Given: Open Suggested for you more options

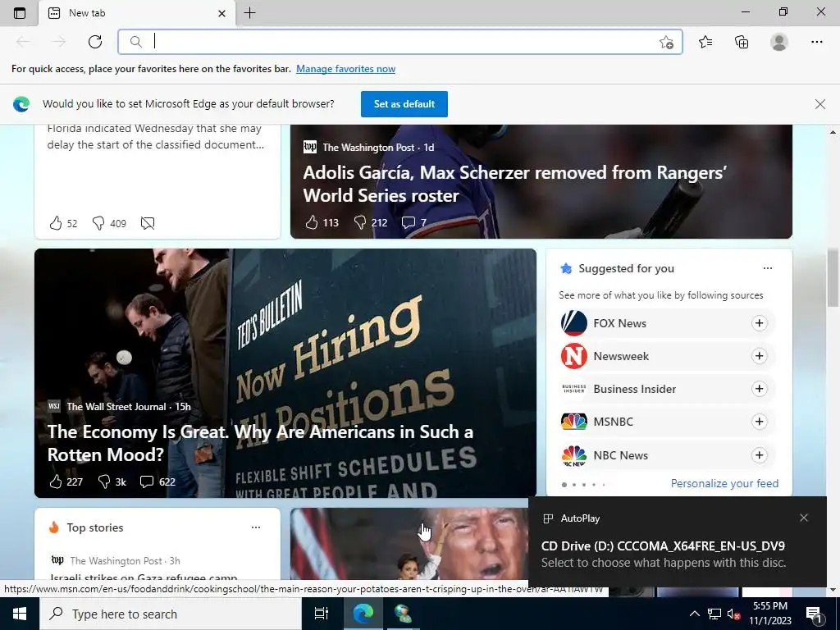Looking at the screenshot, I should point(768,268).
